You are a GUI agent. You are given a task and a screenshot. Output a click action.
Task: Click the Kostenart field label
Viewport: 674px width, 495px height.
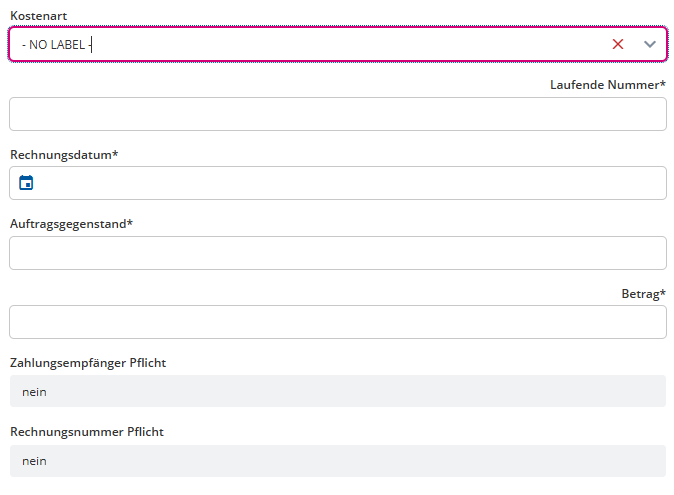pyautogui.click(x=39, y=16)
